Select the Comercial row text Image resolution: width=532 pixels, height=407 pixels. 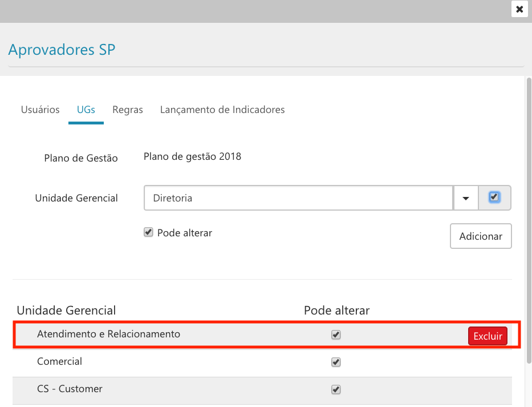click(59, 361)
